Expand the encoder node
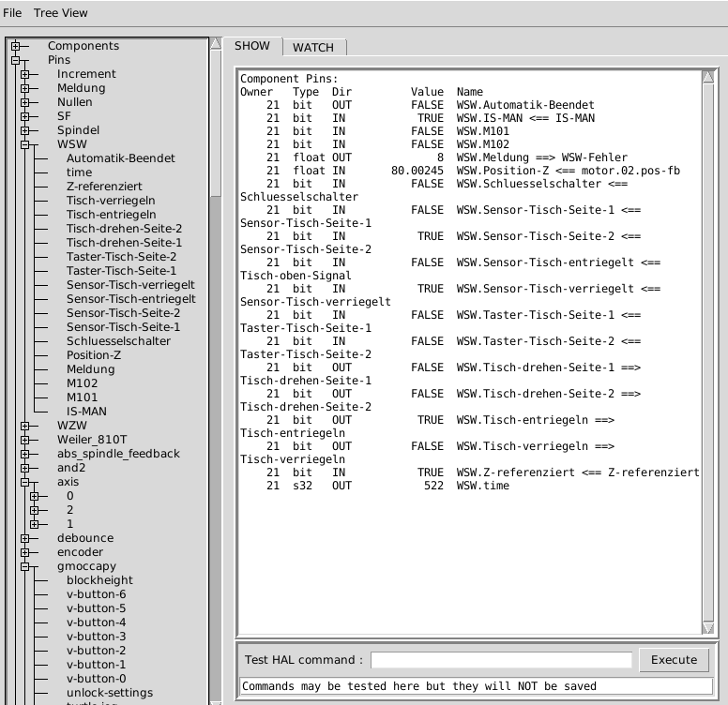This screenshot has width=728, height=705. [24, 552]
